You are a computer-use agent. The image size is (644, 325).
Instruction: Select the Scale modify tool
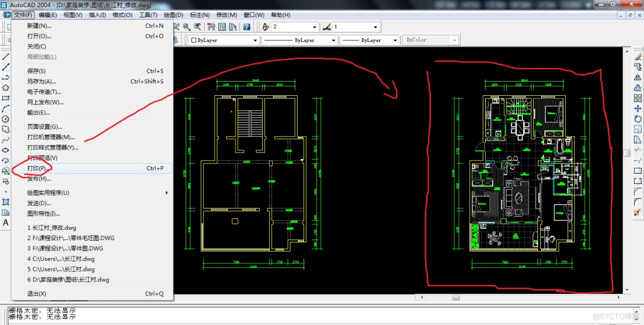pos(637,129)
